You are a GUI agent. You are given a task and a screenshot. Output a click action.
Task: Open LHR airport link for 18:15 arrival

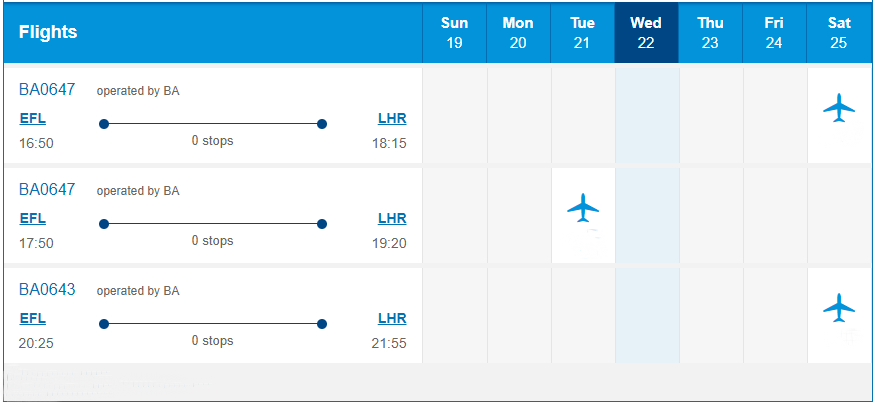coord(392,119)
